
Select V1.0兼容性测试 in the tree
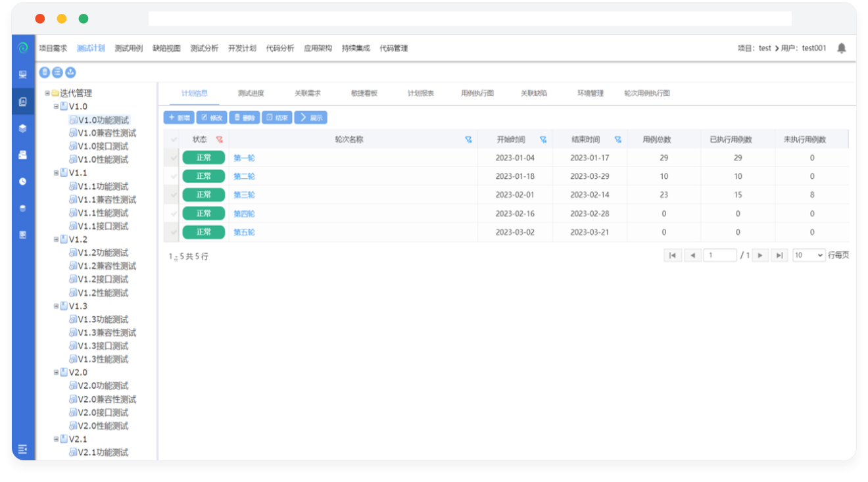107,133
